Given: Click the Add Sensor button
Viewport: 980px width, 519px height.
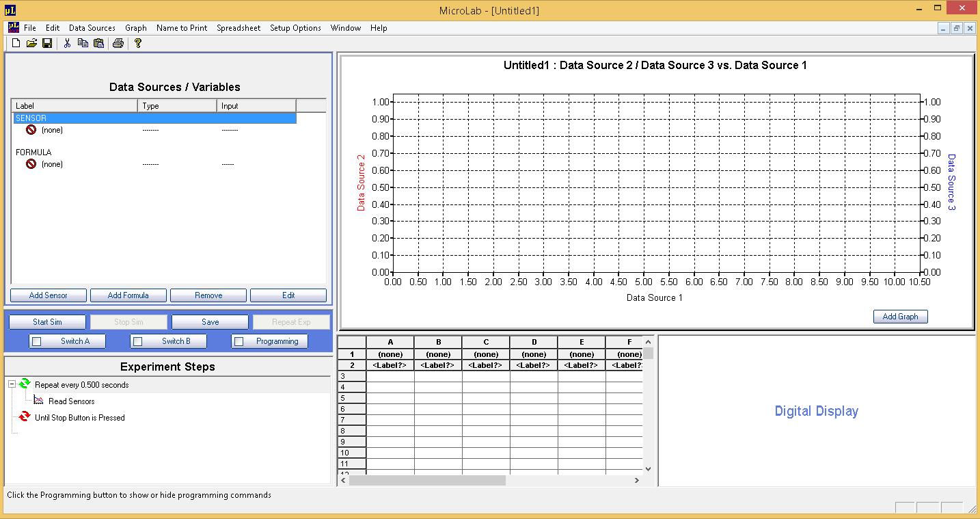Looking at the screenshot, I should coord(49,295).
